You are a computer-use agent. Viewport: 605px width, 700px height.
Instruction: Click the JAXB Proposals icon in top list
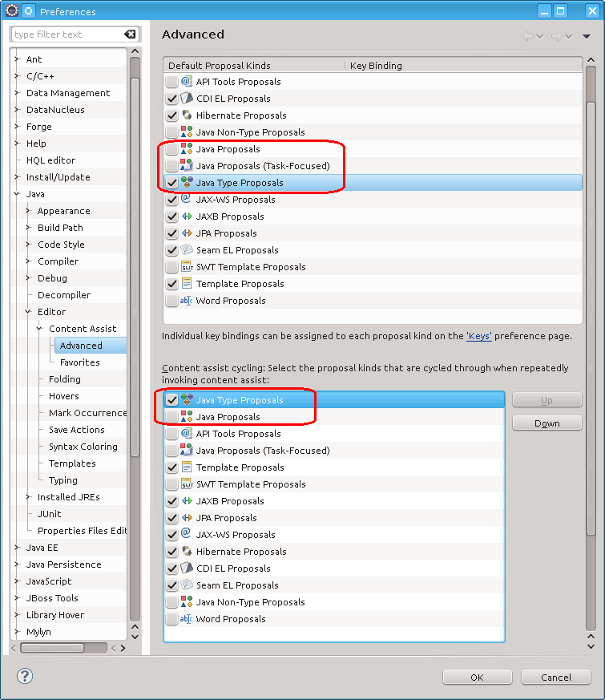pos(187,216)
